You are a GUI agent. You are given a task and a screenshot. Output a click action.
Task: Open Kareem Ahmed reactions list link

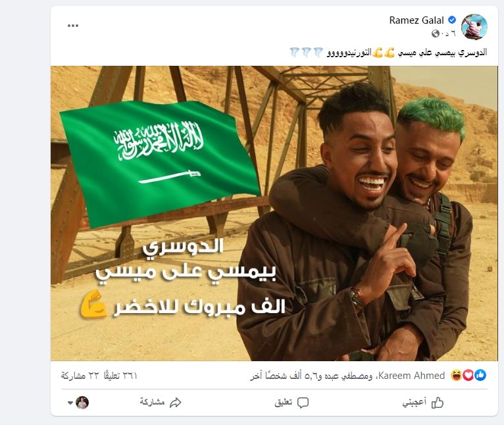412,376
